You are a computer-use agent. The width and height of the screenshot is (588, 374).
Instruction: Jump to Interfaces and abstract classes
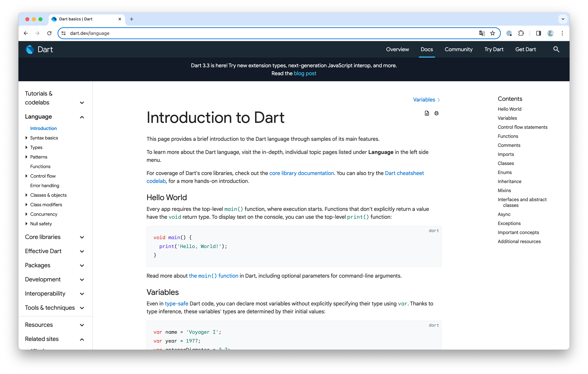point(522,202)
